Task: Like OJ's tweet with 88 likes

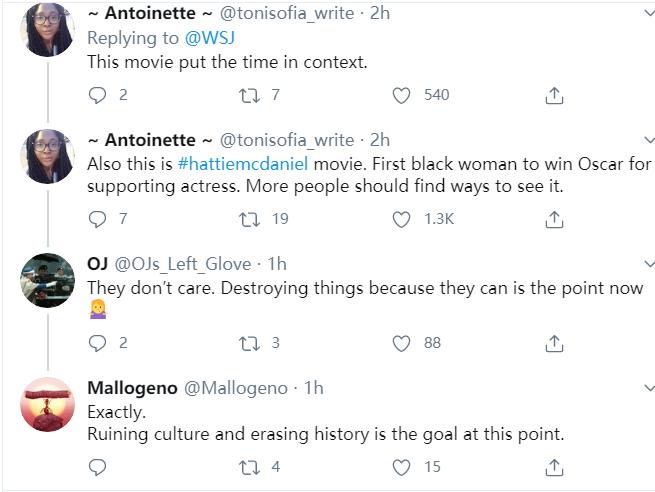Action: click(402, 343)
